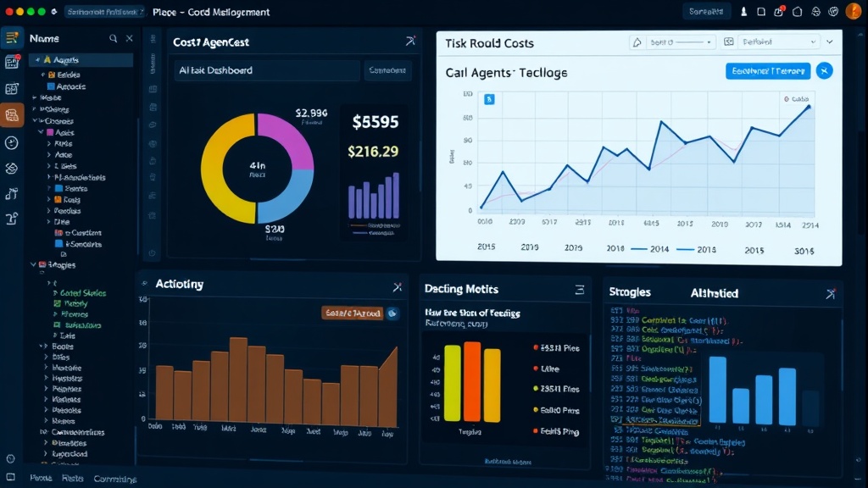Click the bell icon in the top bar
868x488 pixels.
point(743,12)
